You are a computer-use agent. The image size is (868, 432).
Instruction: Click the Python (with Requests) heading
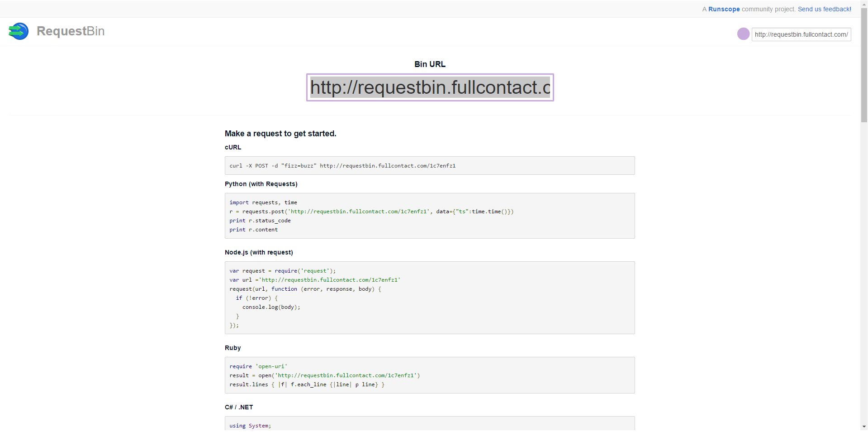pyautogui.click(x=261, y=184)
